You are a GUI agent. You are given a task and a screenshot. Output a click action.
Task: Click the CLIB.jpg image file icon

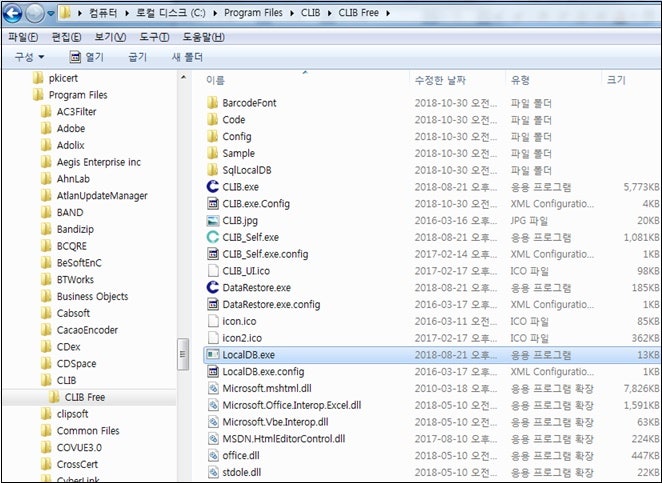[x=213, y=220]
